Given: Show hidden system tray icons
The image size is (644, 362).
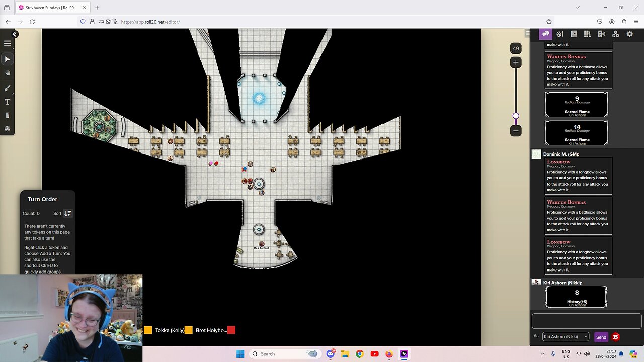Looking at the screenshot, I should (x=542, y=354).
